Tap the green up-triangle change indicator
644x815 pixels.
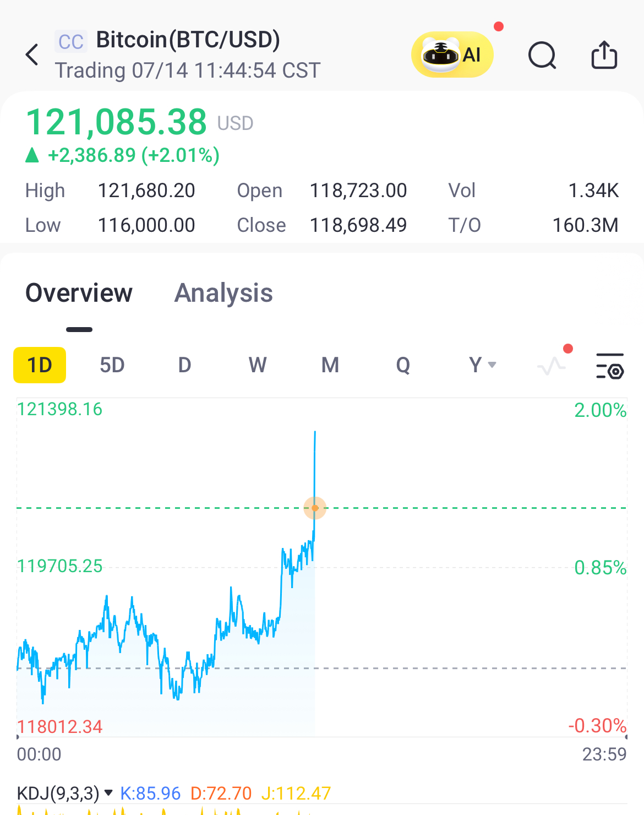tap(32, 155)
